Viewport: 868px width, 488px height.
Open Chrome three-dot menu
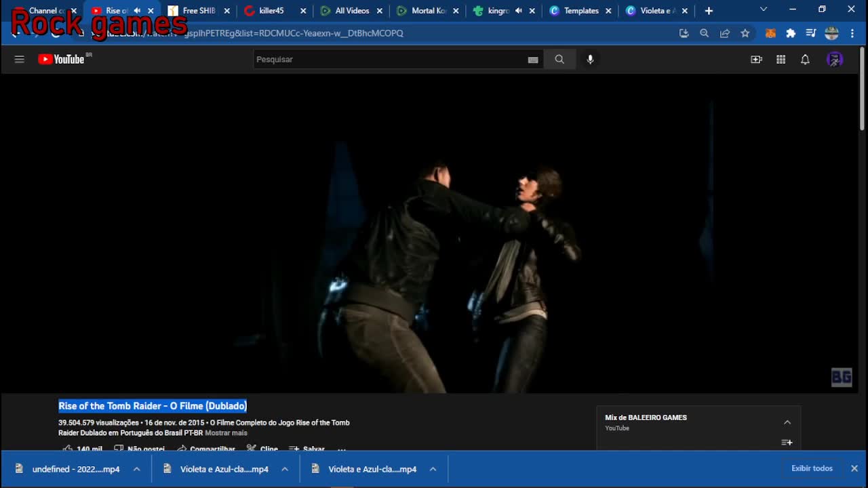[852, 33]
